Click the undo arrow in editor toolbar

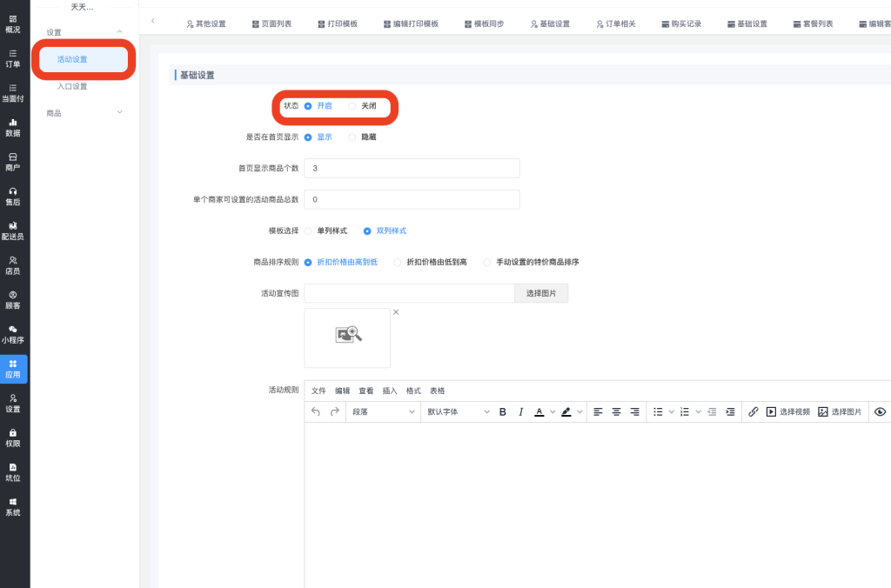(x=316, y=412)
